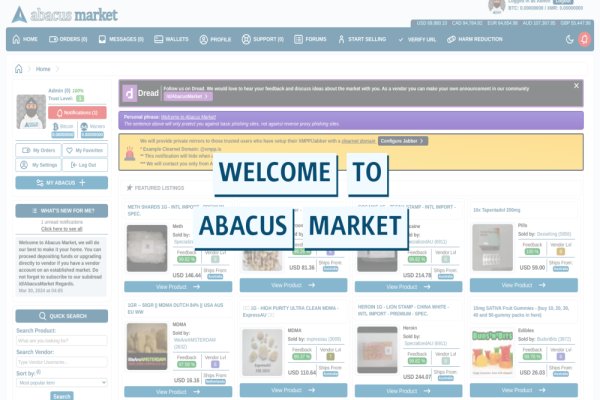600x400 pixels.
Task: Click View Product for the Tapentadol listing
Action: pos(524,285)
